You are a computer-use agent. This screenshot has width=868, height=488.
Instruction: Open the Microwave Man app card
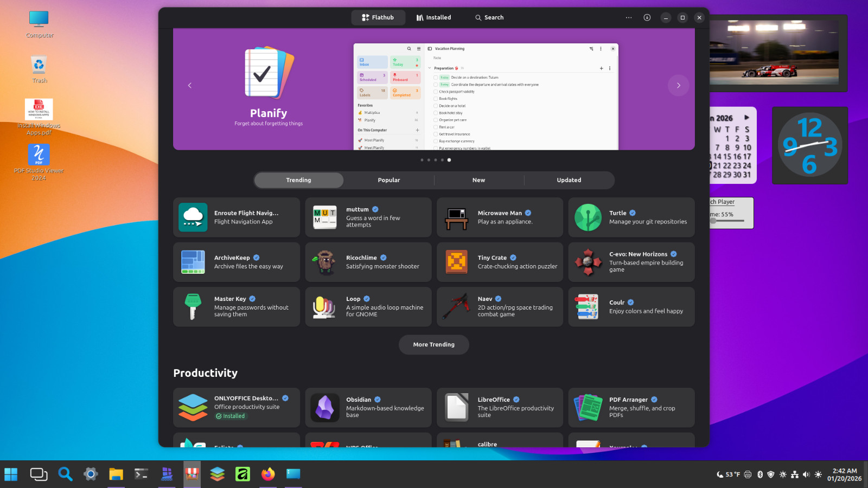tap(500, 217)
